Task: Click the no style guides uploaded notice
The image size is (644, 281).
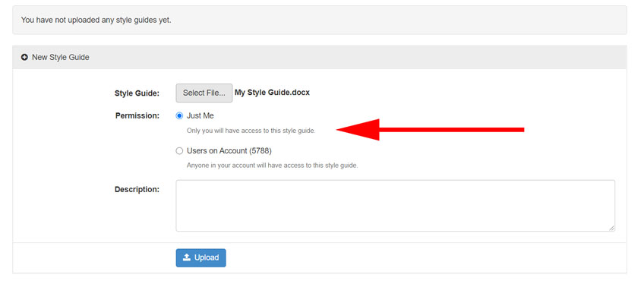Action: [96, 20]
